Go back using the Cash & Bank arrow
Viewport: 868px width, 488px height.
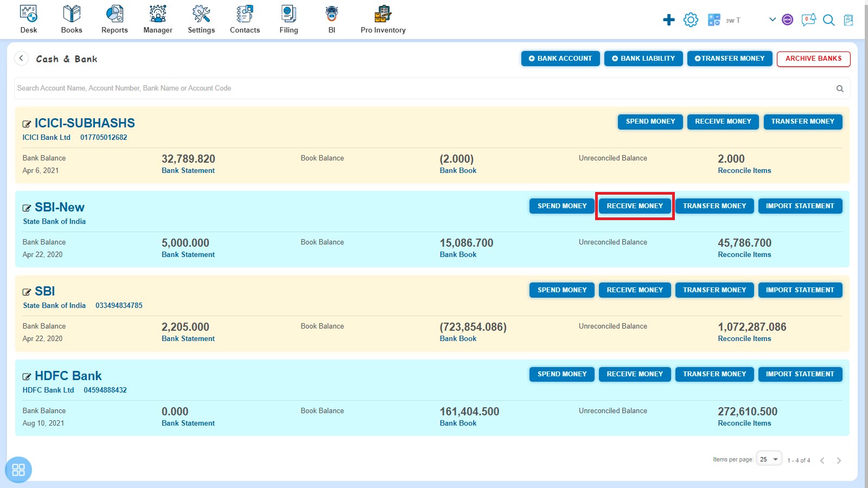pyautogui.click(x=21, y=58)
